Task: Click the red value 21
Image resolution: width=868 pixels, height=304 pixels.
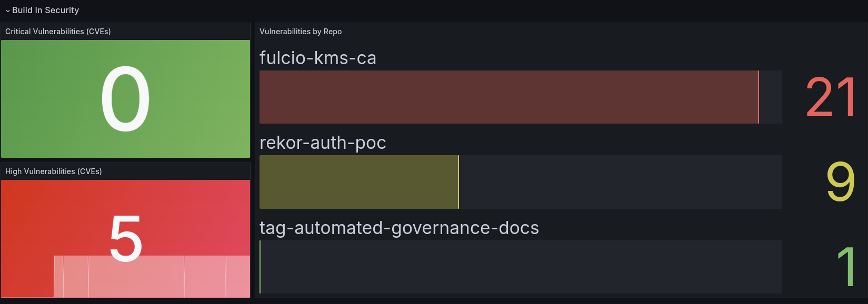Action: click(x=830, y=97)
